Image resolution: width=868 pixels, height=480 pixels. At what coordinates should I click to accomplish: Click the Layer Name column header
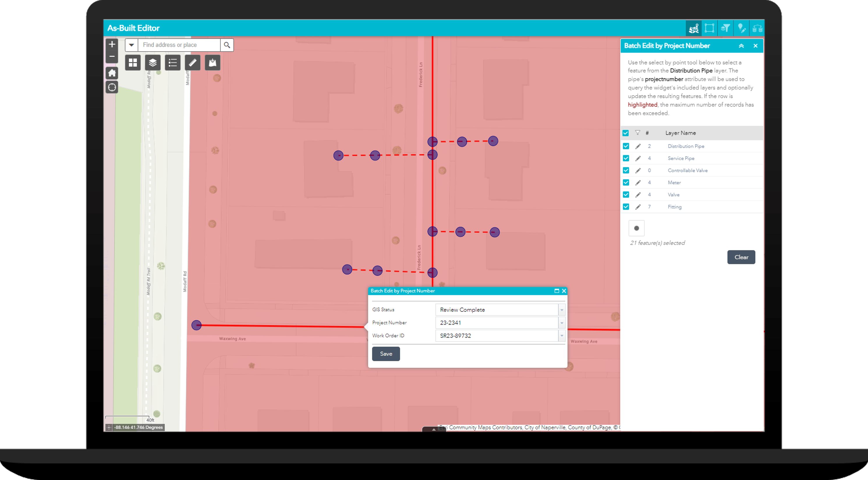click(680, 133)
